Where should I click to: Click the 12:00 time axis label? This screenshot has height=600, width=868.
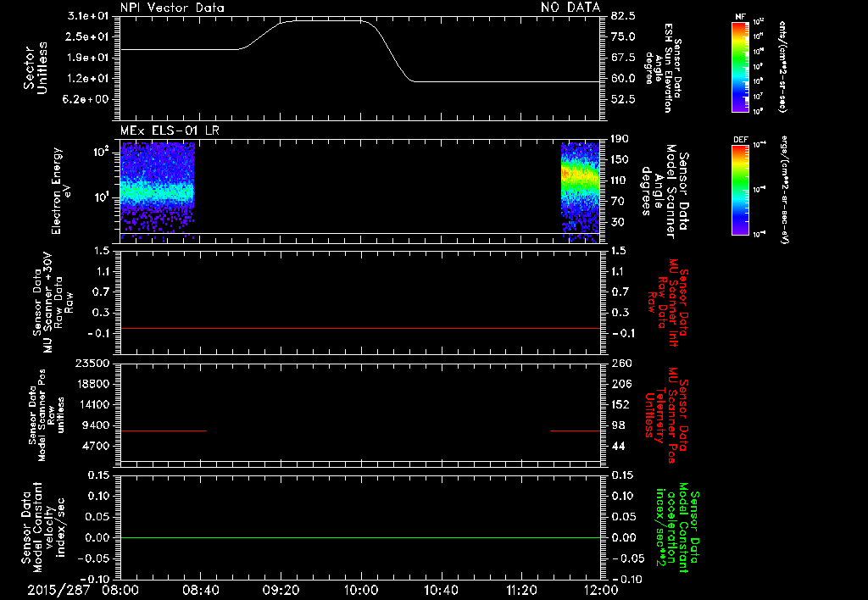pyautogui.click(x=601, y=590)
